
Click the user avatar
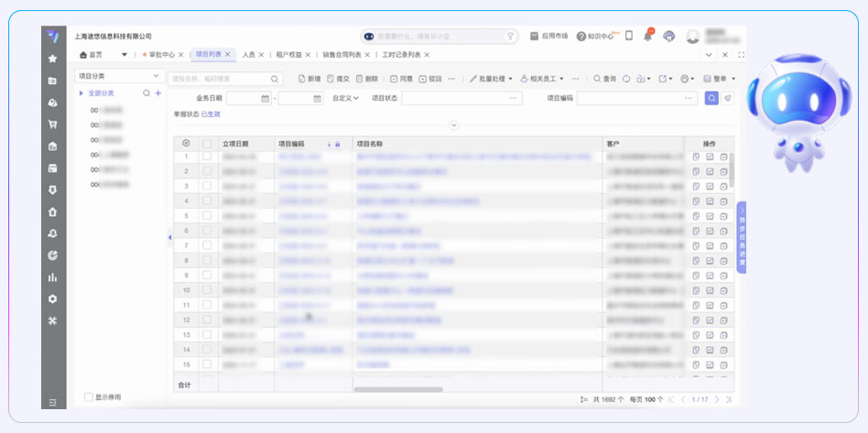click(x=692, y=37)
